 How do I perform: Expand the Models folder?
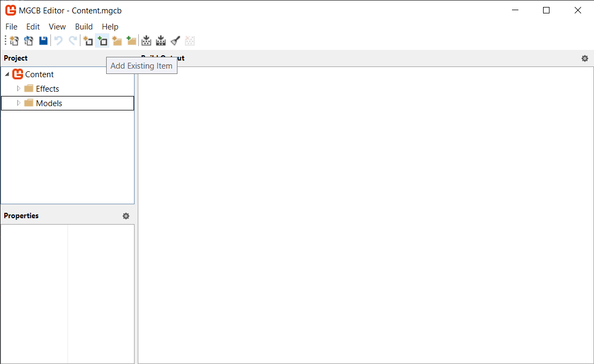coord(19,102)
